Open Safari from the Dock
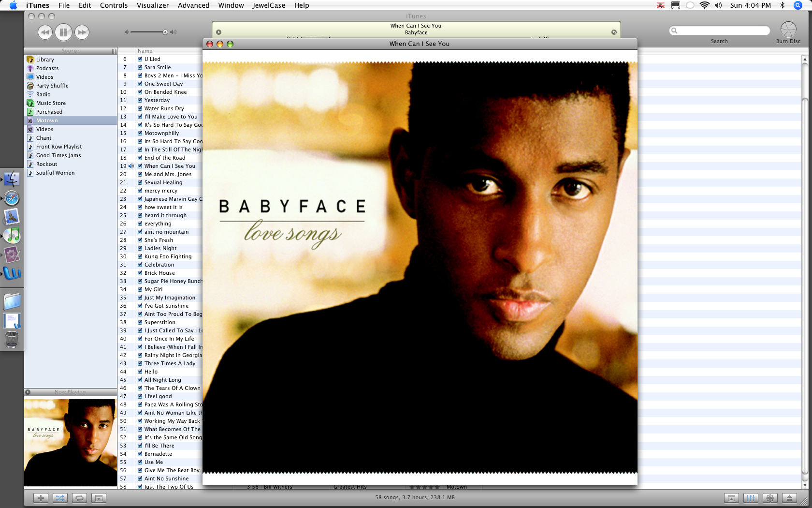The image size is (812, 508). [12, 198]
